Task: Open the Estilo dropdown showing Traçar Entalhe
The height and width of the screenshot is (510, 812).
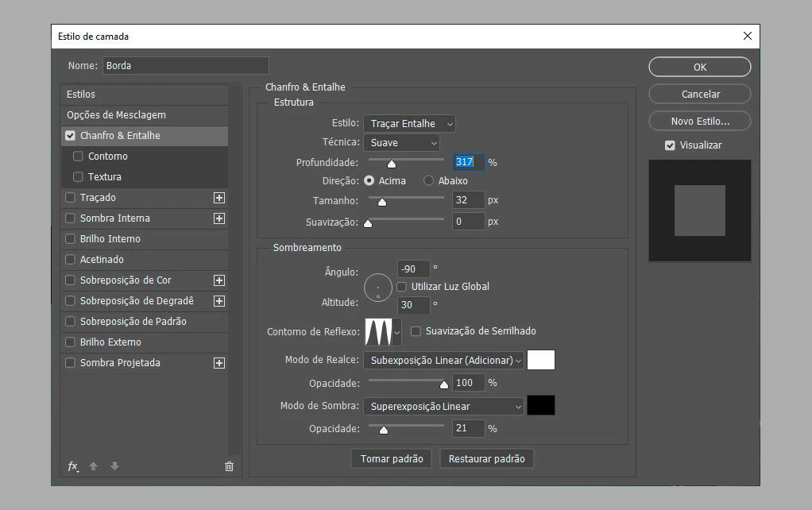Action: pos(410,124)
